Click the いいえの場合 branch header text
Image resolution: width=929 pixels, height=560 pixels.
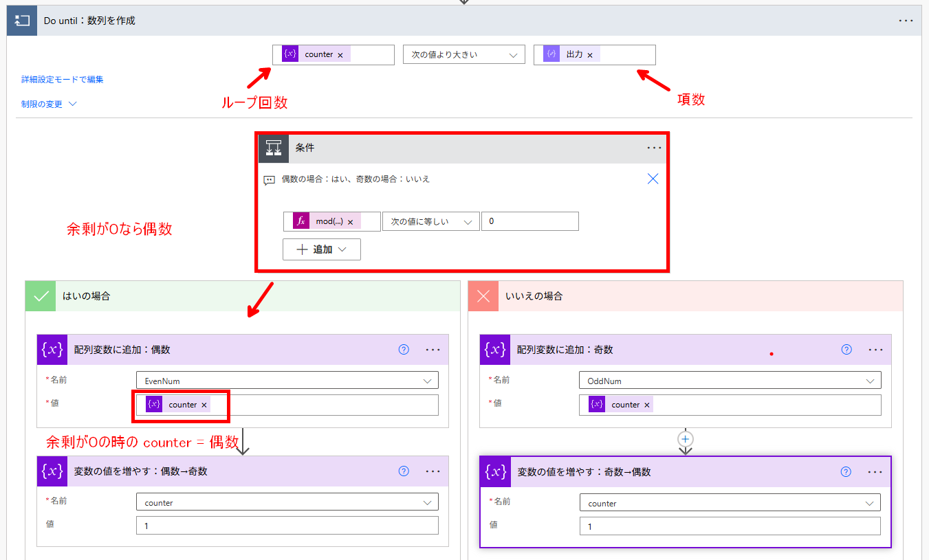pyautogui.click(x=534, y=296)
